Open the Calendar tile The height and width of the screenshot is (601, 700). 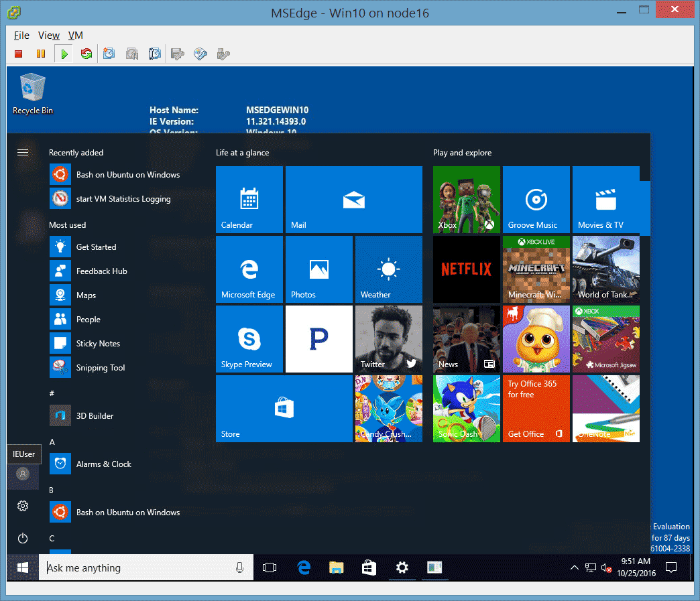point(249,200)
